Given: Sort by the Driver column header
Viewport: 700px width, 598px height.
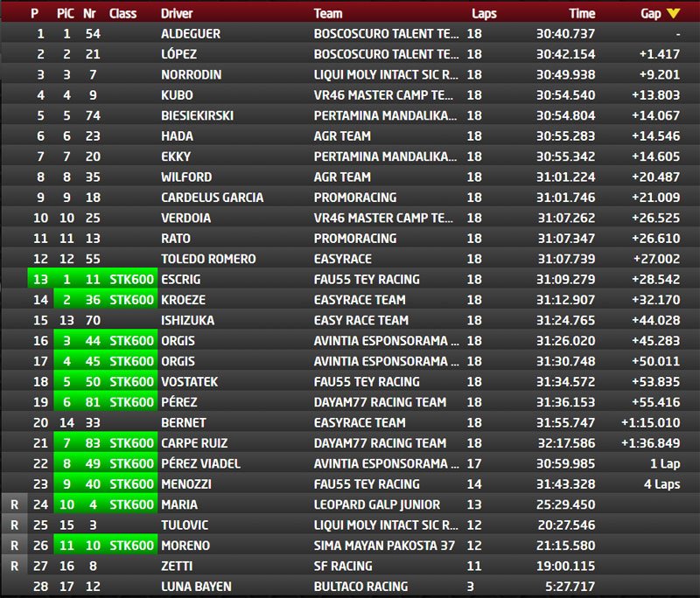Looking at the screenshot, I should point(178,14).
